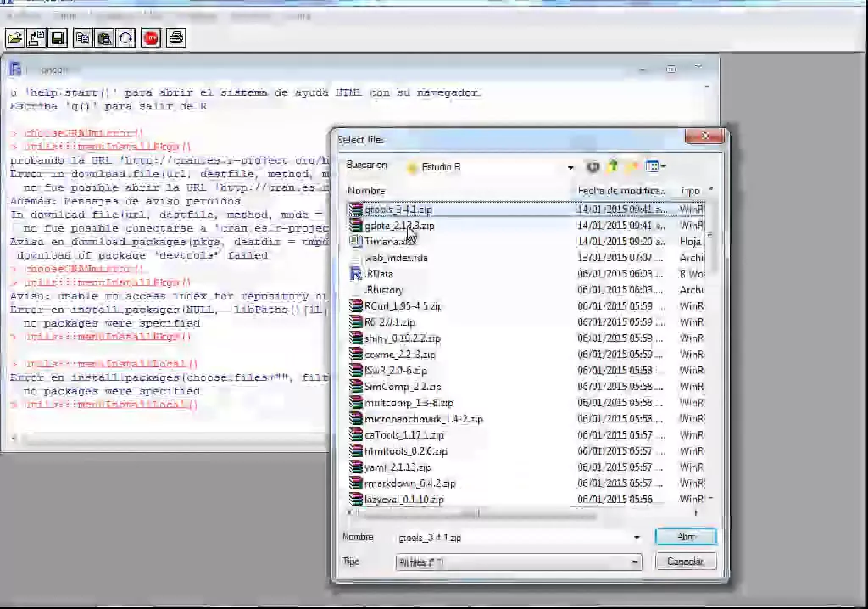Click the R icon of the .RData file
The width and height of the screenshot is (868, 609).
[x=355, y=274]
